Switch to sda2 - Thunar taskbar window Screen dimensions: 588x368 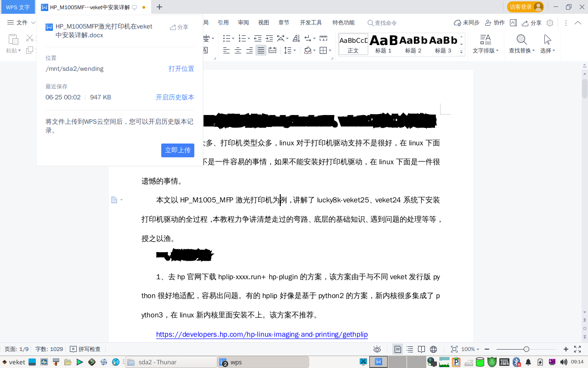pos(171,362)
